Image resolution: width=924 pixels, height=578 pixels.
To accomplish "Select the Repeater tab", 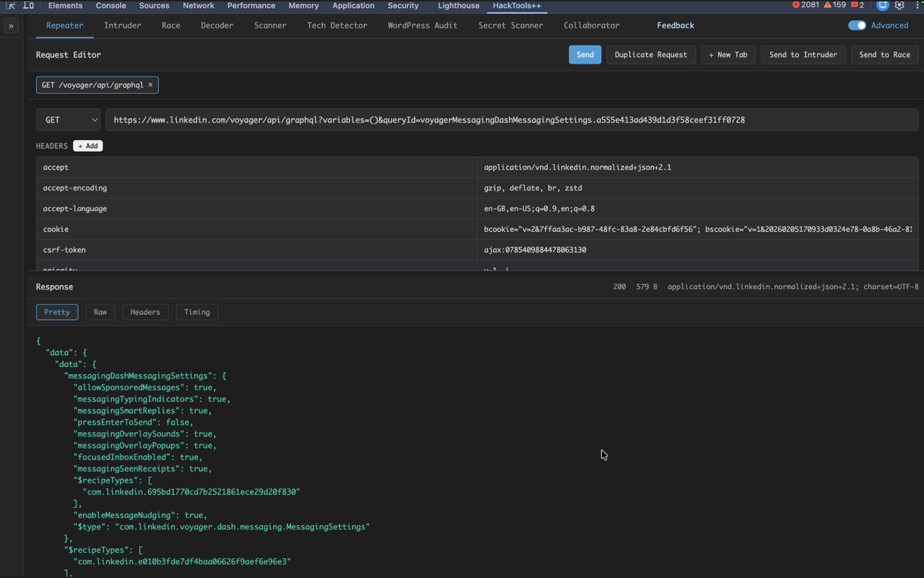I will tap(65, 25).
